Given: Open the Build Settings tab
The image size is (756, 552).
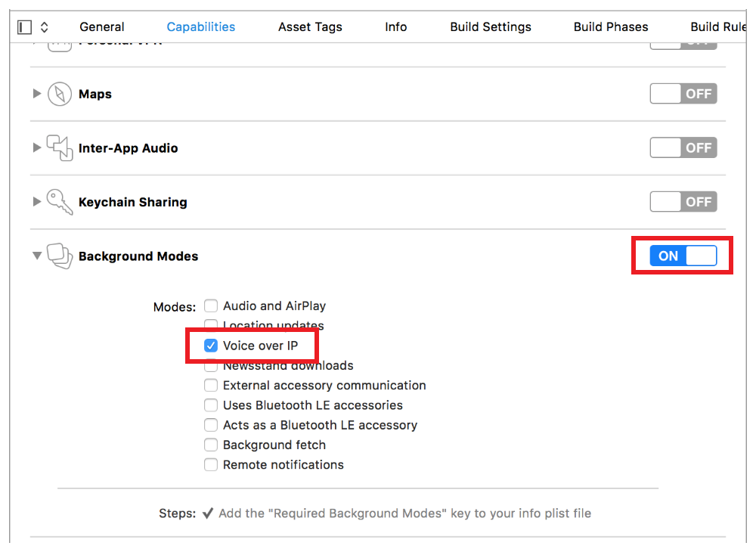Looking at the screenshot, I should point(490,27).
